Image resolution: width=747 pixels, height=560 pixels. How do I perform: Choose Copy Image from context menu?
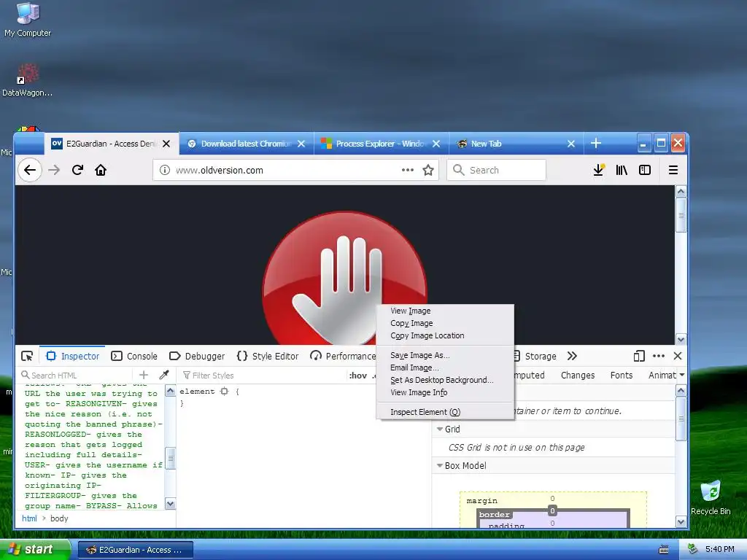pos(445,323)
